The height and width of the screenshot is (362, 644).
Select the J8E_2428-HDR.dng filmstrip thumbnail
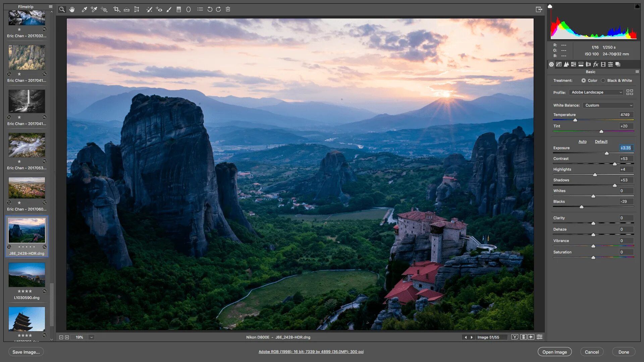point(26,231)
